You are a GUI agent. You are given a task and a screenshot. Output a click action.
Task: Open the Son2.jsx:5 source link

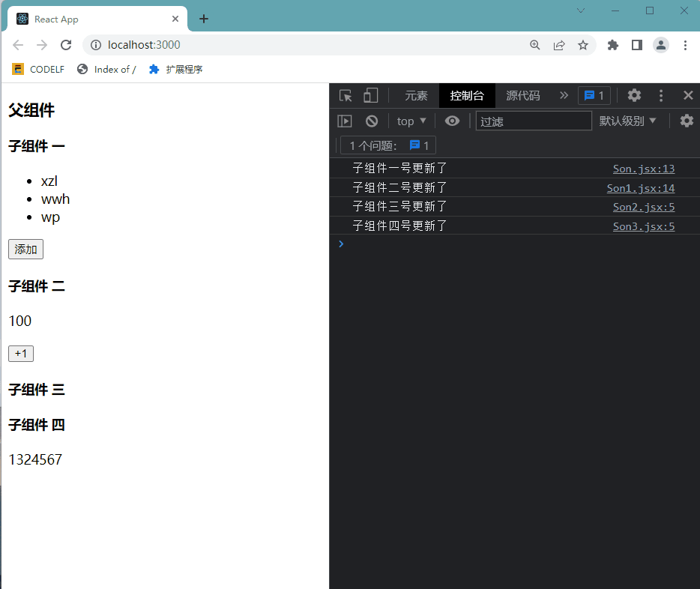point(643,206)
